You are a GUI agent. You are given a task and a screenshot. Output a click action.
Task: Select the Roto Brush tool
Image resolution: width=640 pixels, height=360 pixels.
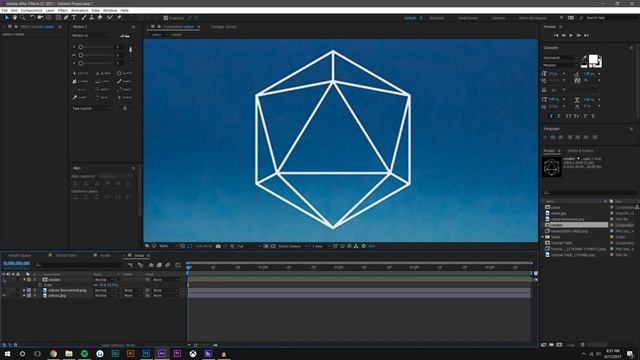point(110,18)
